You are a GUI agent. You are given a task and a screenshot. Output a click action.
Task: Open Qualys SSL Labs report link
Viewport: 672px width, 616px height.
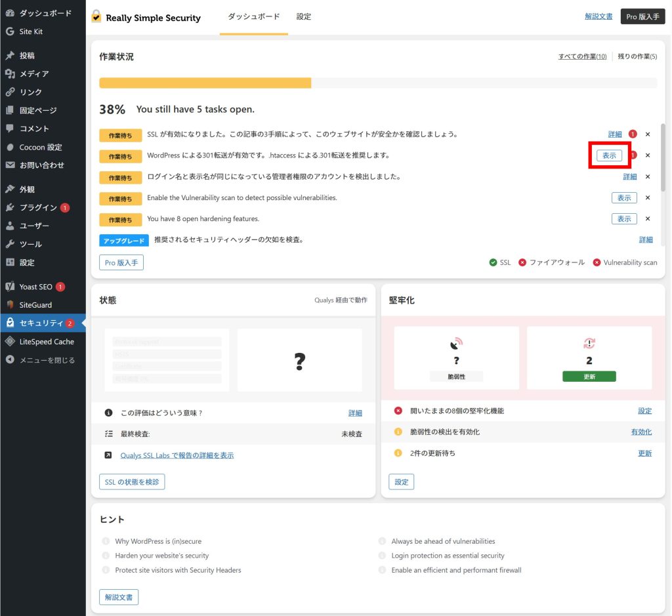(177, 455)
